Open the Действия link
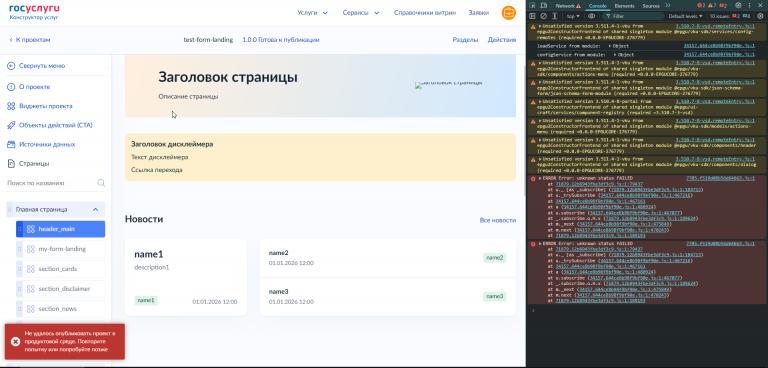768x368 pixels. click(502, 40)
